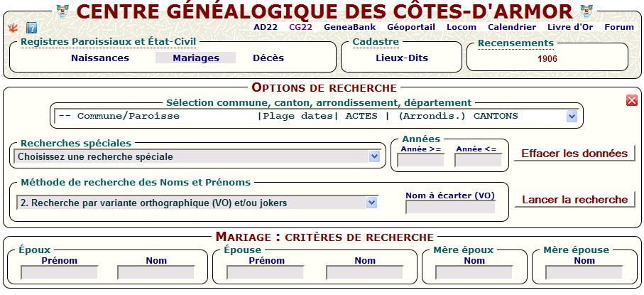Go to the Forum link
Screen dimensions: 644x295
tap(619, 27)
